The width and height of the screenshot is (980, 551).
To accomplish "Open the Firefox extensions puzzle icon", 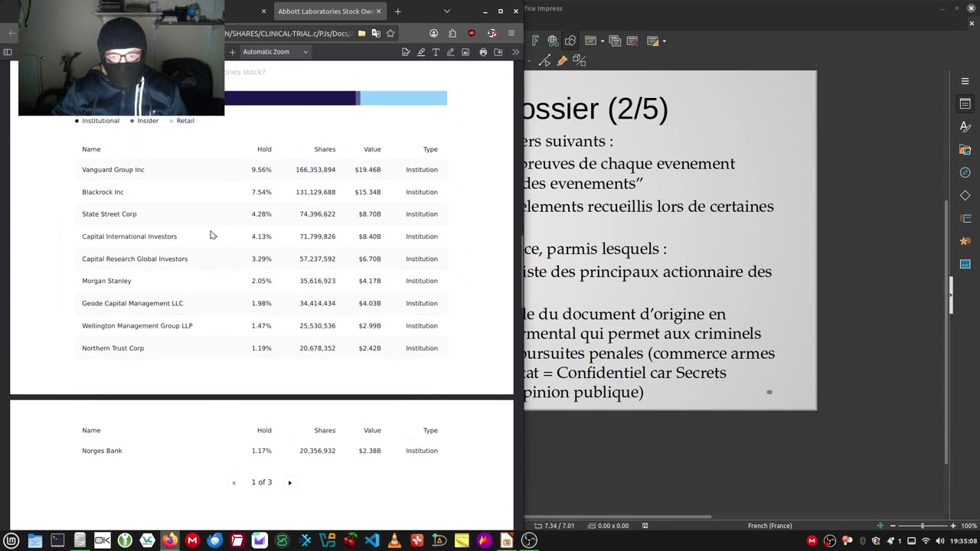I will 452,34.
